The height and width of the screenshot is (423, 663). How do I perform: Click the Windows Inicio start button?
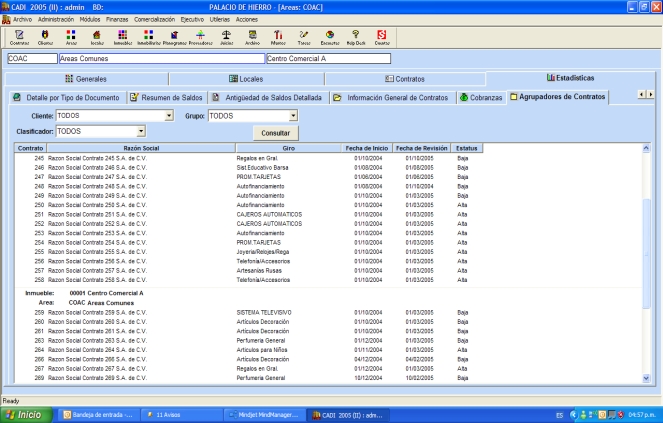click(24, 414)
